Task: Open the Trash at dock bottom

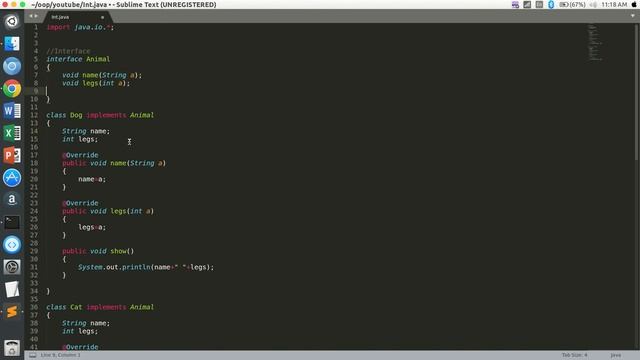Action: pyautogui.click(x=12, y=348)
